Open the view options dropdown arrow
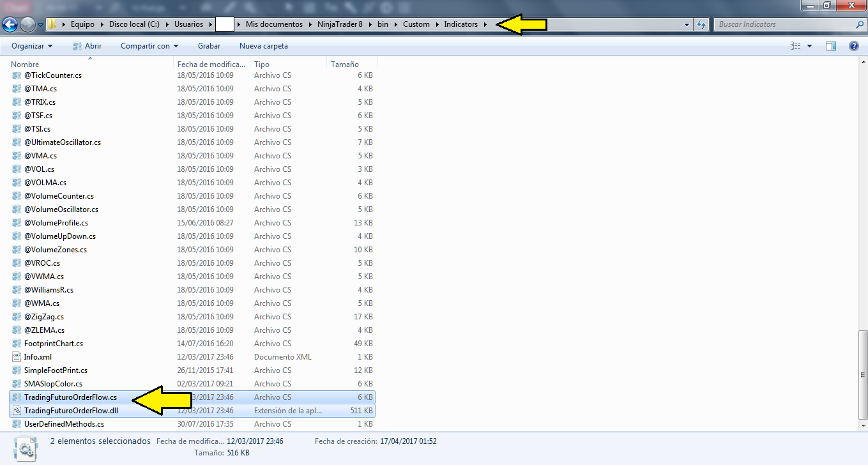 click(809, 46)
